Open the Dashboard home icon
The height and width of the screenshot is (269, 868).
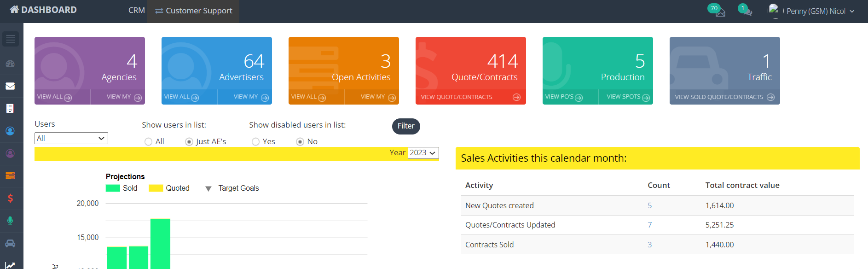click(x=14, y=9)
